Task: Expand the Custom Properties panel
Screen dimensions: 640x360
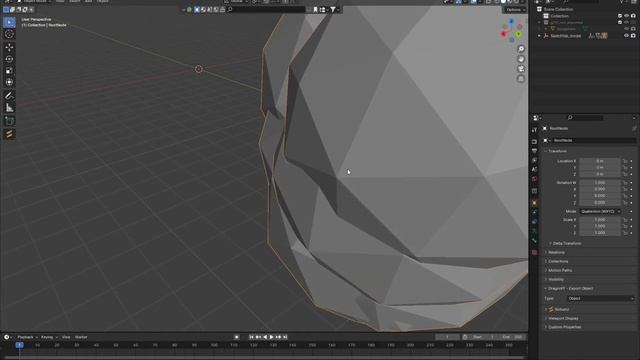Action: [564, 327]
